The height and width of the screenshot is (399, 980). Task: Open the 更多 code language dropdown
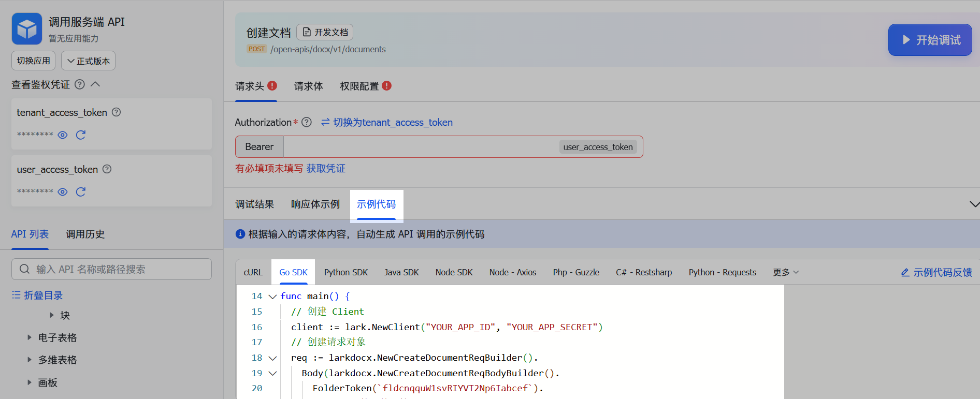[786, 272]
